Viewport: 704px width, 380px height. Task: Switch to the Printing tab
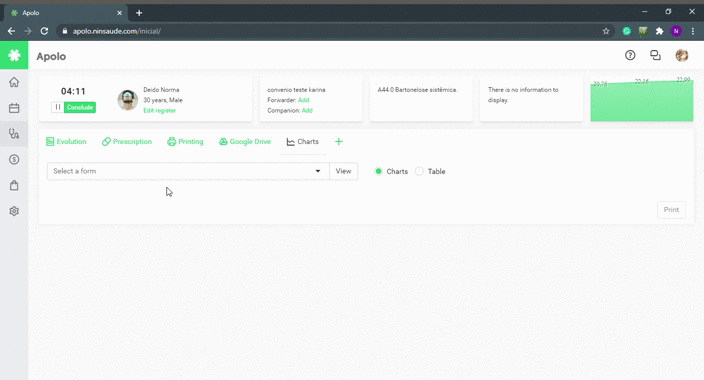(x=185, y=141)
